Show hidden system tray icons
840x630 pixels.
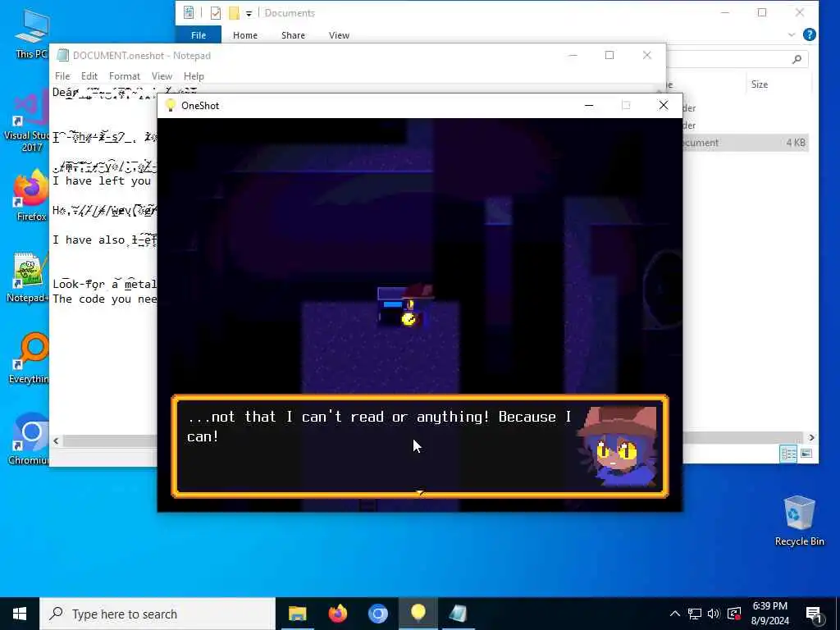point(675,614)
